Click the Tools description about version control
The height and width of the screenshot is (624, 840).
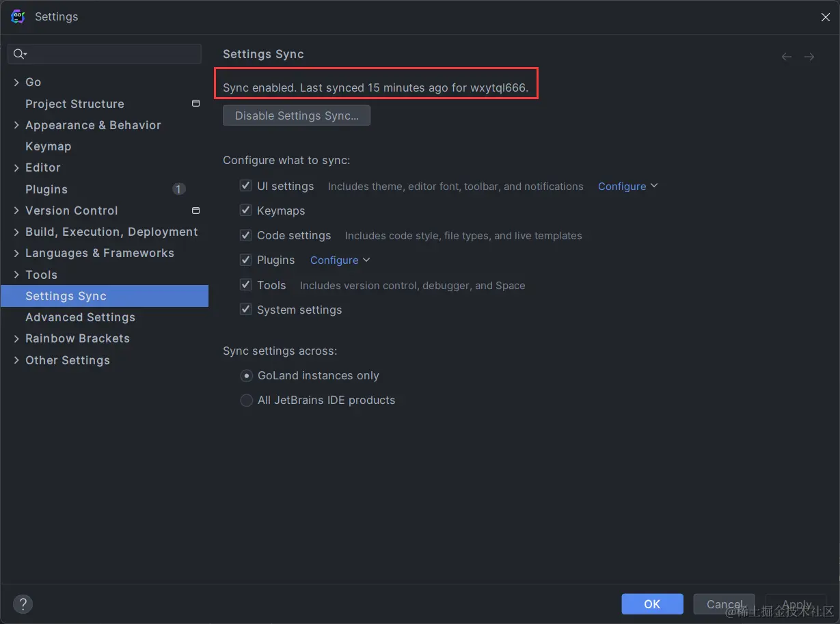pos(413,286)
